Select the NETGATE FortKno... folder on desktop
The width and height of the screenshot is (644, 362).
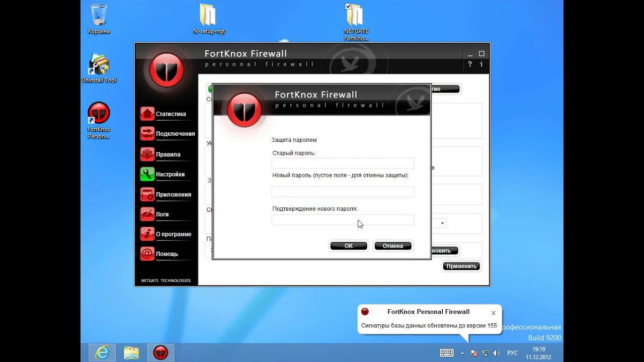point(356,22)
